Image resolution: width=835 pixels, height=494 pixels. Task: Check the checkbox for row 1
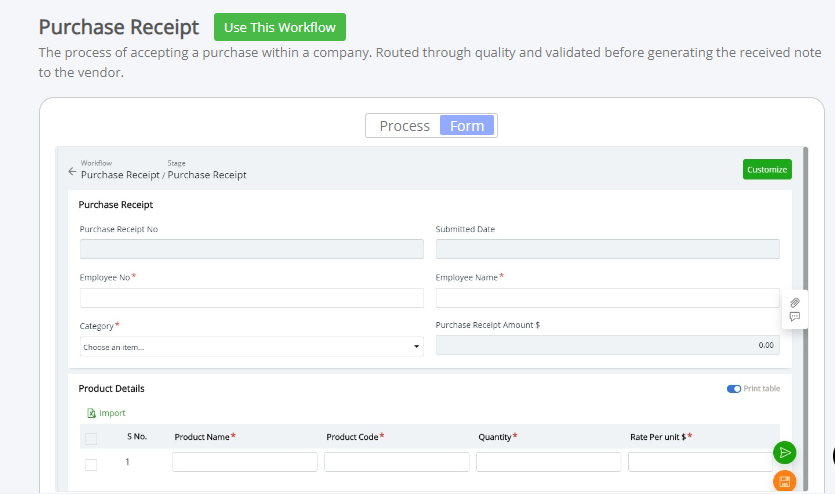91,464
